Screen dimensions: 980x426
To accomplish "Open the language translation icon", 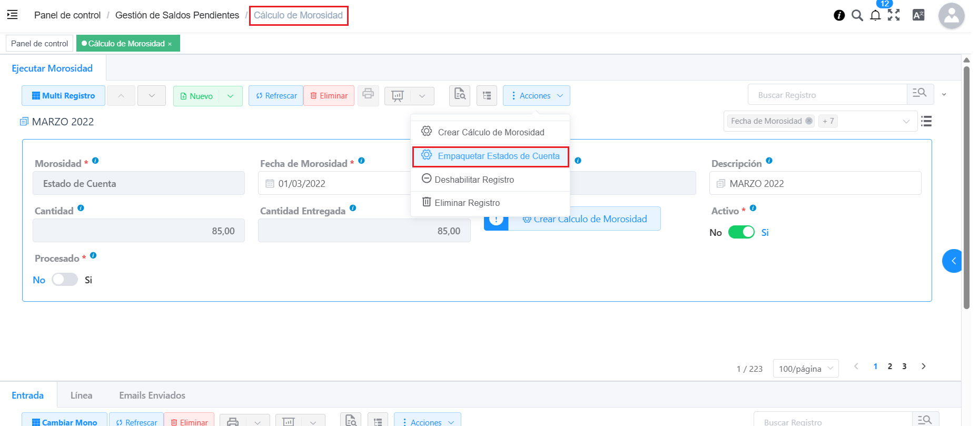I will pyautogui.click(x=918, y=15).
